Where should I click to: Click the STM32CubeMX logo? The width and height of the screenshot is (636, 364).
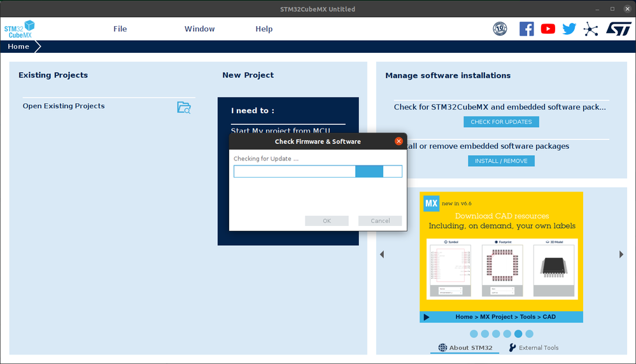click(x=20, y=29)
